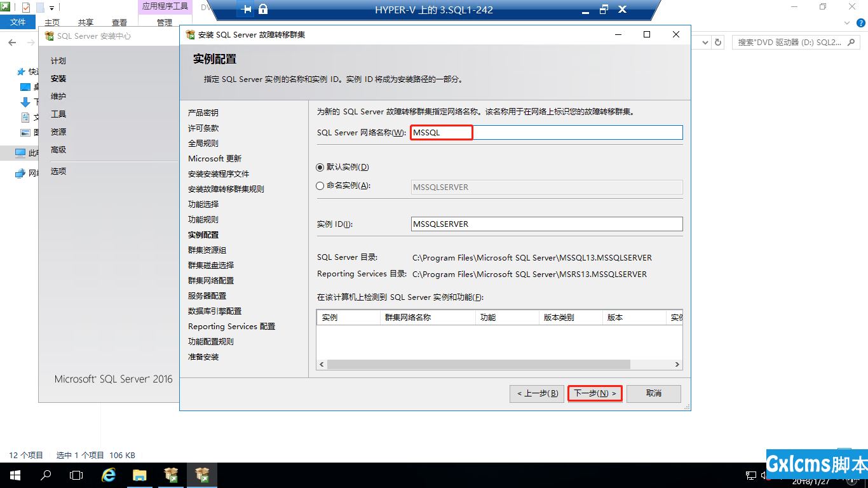Select 计划 in SQL Server 安装中心
Image resolution: width=868 pixels, height=488 pixels.
pyautogui.click(x=58, y=61)
